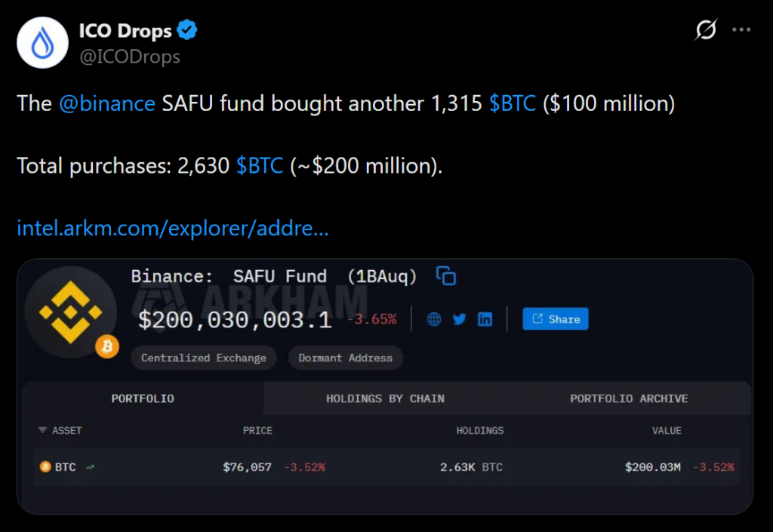Switch to the HOLDINGS BY CHAIN tab
Viewport: 773px width, 532px height.
point(385,398)
